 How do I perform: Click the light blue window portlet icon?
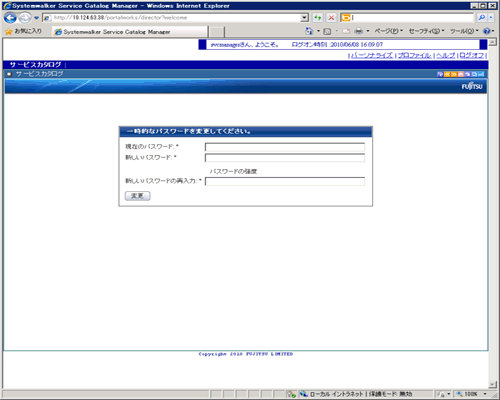point(474,74)
